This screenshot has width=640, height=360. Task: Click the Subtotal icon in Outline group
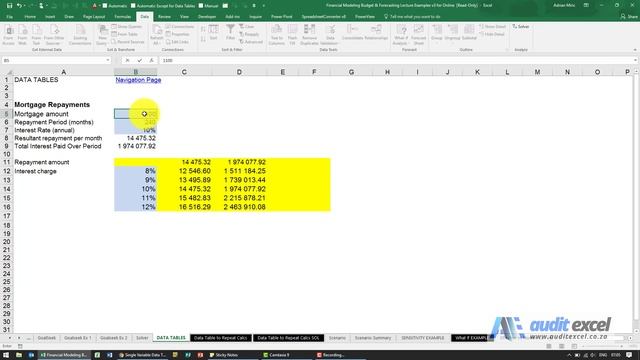point(469,33)
